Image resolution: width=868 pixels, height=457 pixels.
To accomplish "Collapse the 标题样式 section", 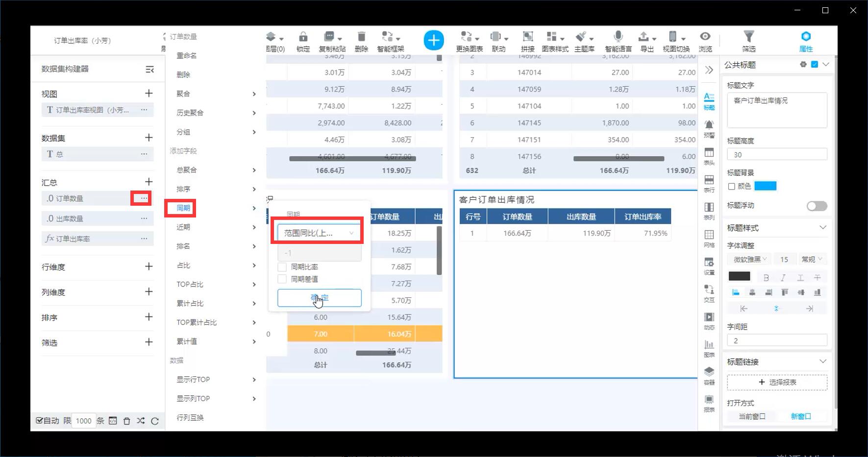I will coord(823,227).
